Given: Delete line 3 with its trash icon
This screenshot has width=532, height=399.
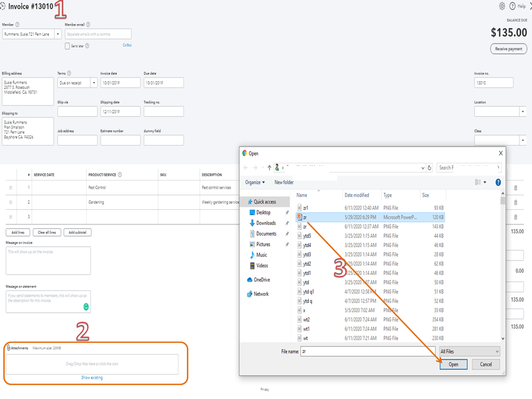Looking at the screenshot, I should click(515, 217).
